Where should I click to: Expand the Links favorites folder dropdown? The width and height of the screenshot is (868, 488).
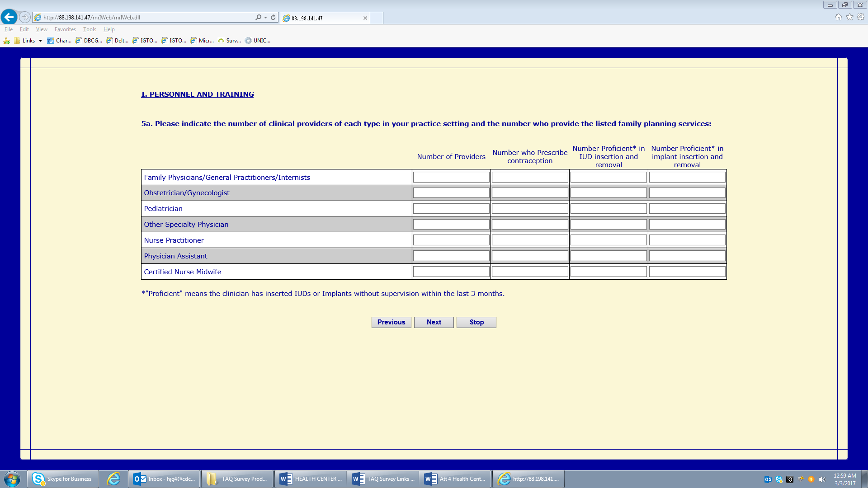40,41
